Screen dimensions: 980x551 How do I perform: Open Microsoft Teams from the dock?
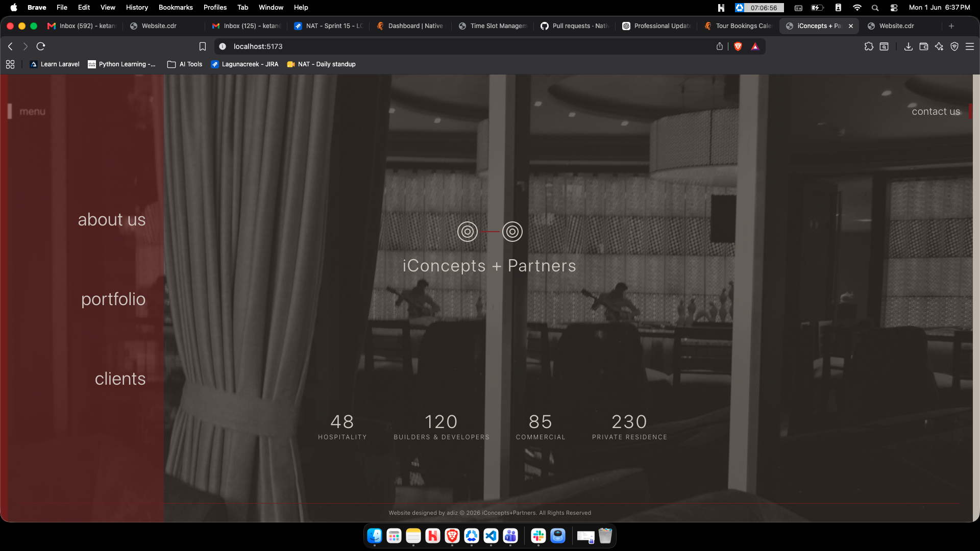coord(510,536)
